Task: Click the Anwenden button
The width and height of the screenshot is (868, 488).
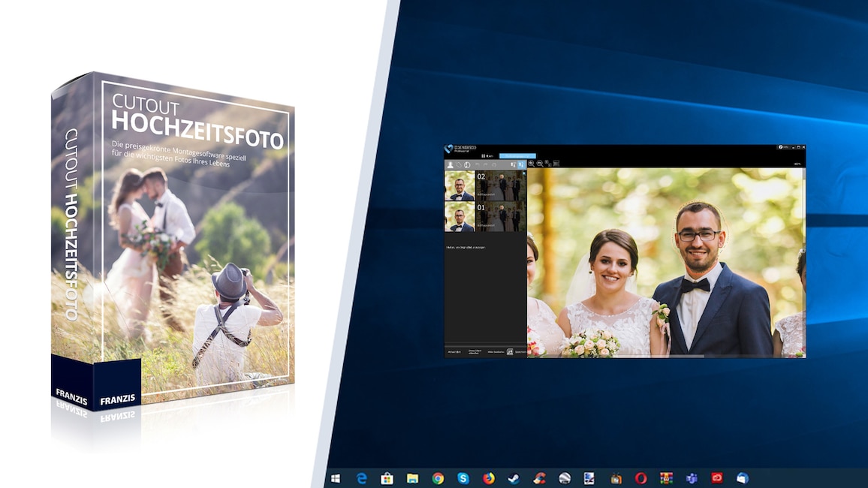Action: pyautogui.click(x=454, y=352)
